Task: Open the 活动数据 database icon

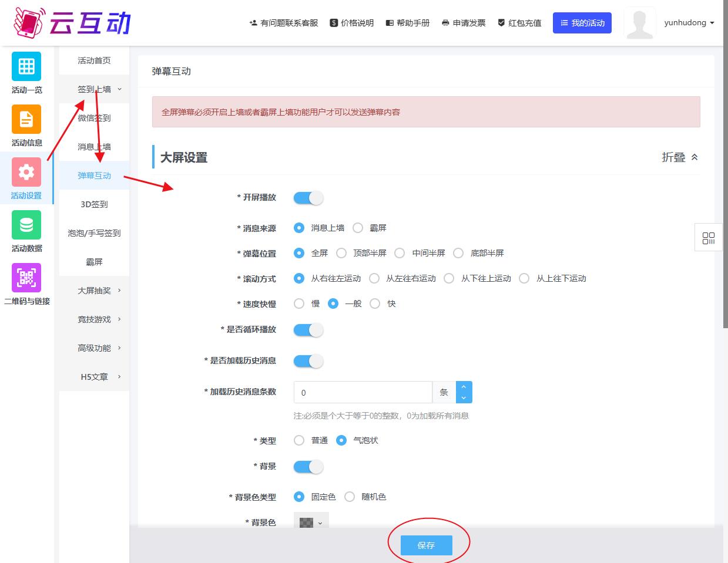Action: (26, 225)
